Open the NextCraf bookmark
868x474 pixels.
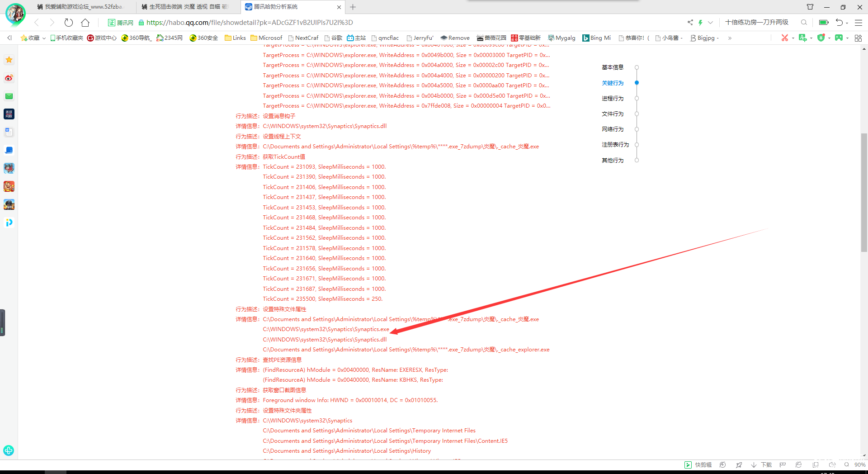point(303,38)
